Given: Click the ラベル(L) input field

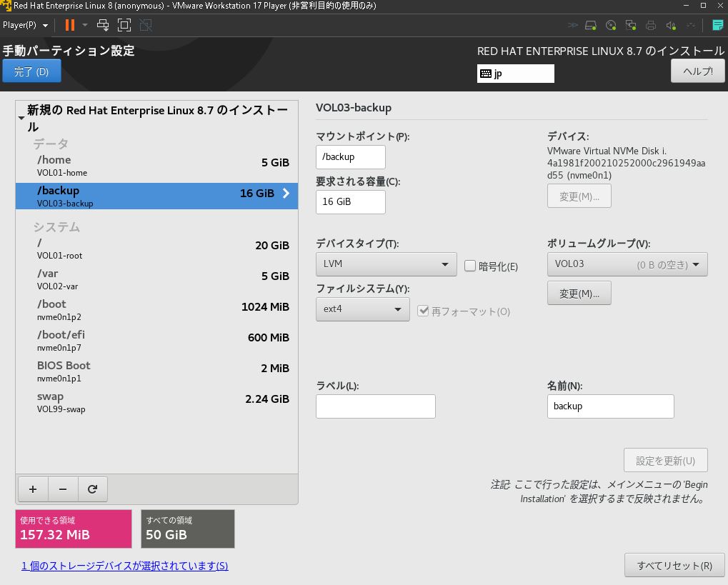Looking at the screenshot, I should click(376, 406).
